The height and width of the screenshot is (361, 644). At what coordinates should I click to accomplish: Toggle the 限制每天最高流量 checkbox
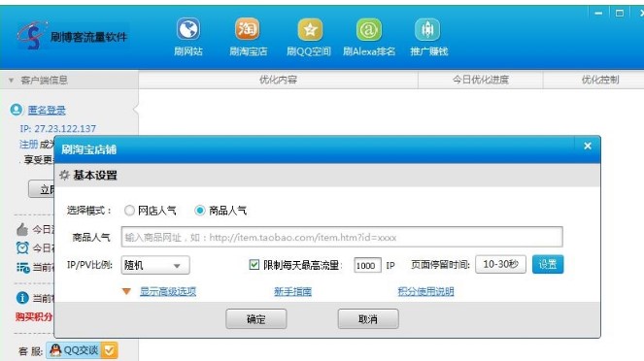[254, 265]
